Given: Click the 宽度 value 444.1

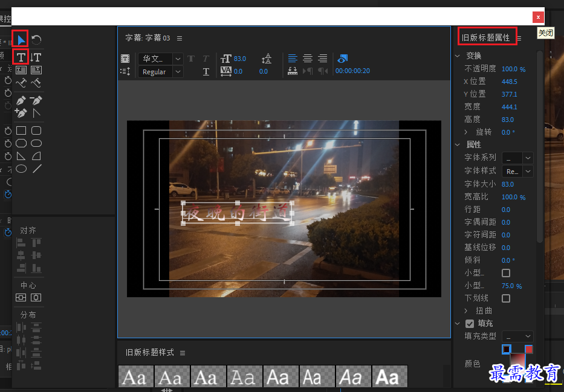Looking at the screenshot, I should click(510, 107).
